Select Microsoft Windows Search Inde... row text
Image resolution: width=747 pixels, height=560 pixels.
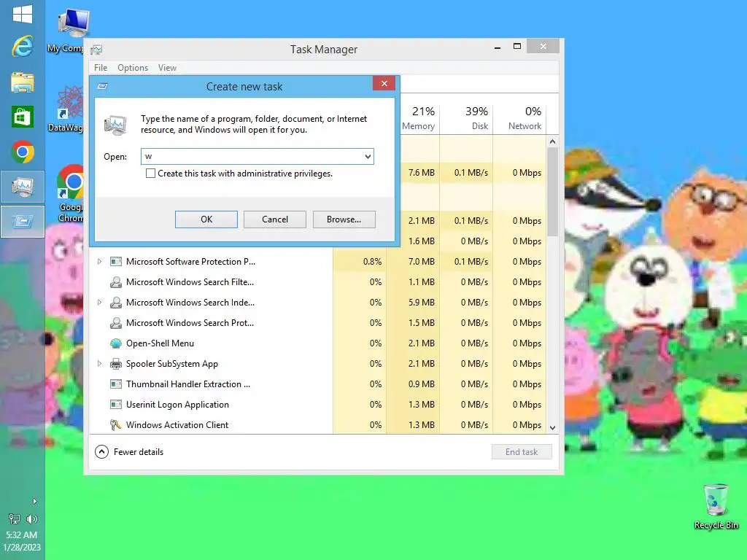[x=190, y=303]
